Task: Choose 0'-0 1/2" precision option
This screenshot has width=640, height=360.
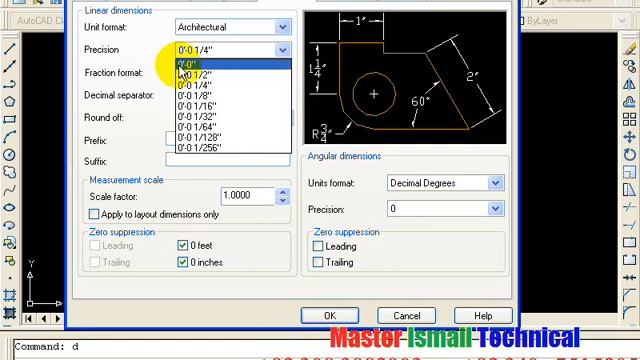Action: tap(233, 75)
